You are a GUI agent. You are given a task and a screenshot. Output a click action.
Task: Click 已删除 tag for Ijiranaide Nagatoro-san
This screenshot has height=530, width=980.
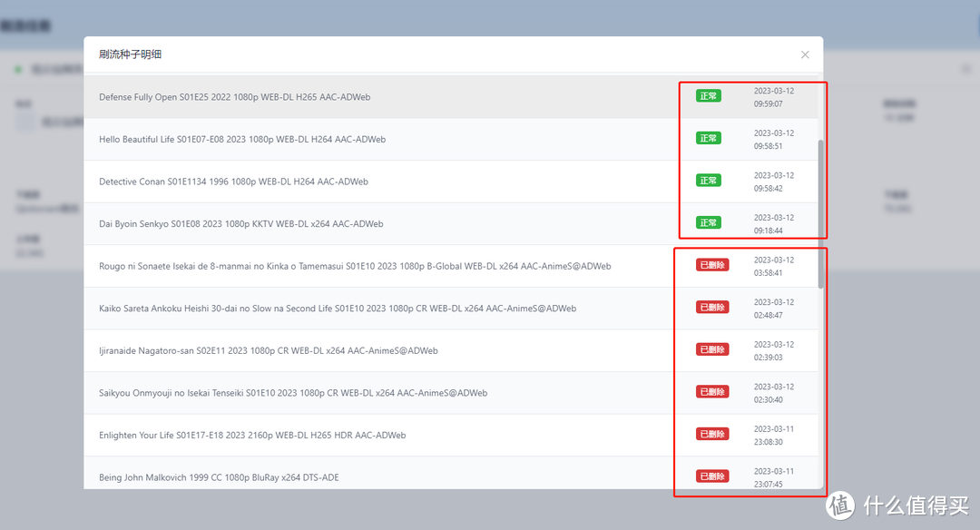(x=711, y=349)
